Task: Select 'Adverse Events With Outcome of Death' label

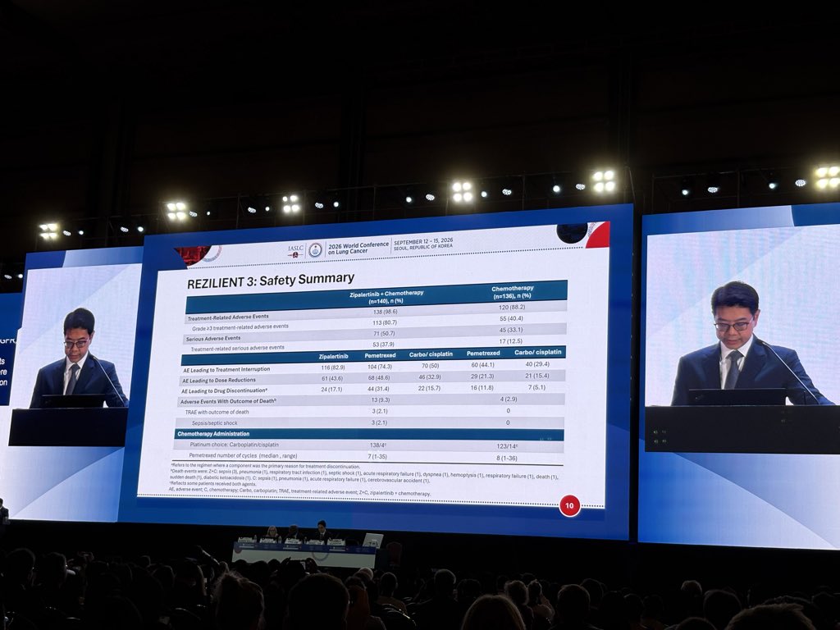Action: [x=228, y=401]
